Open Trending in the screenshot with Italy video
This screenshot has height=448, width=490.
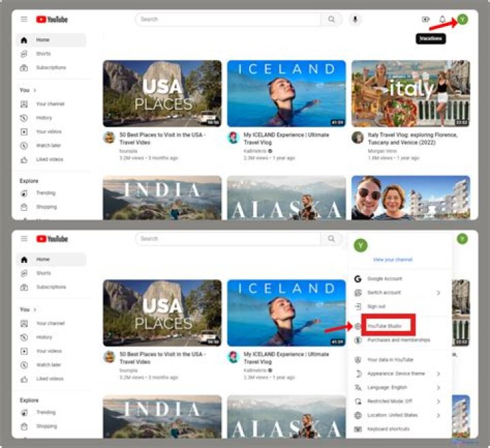(x=46, y=193)
